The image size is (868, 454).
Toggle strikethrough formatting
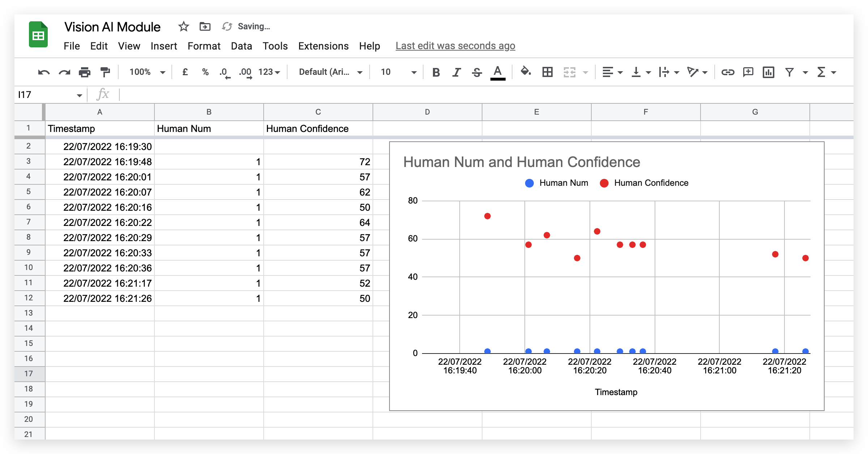(x=477, y=73)
